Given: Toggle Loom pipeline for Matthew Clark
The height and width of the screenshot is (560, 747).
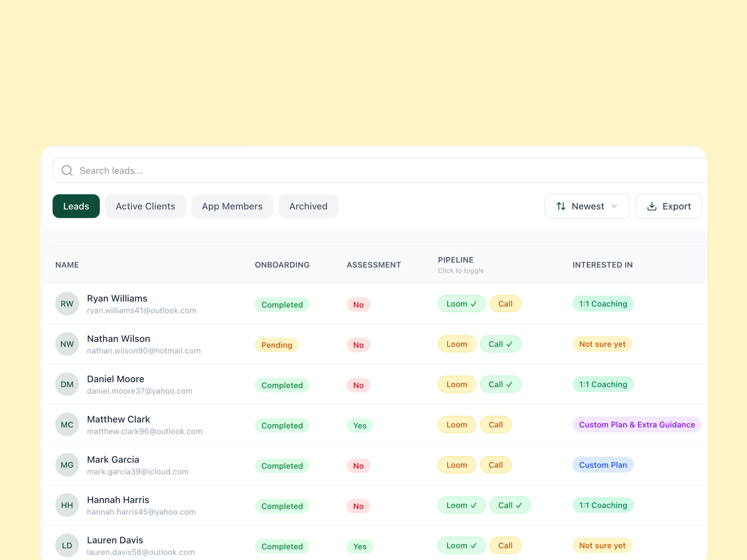Looking at the screenshot, I should (456, 425).
